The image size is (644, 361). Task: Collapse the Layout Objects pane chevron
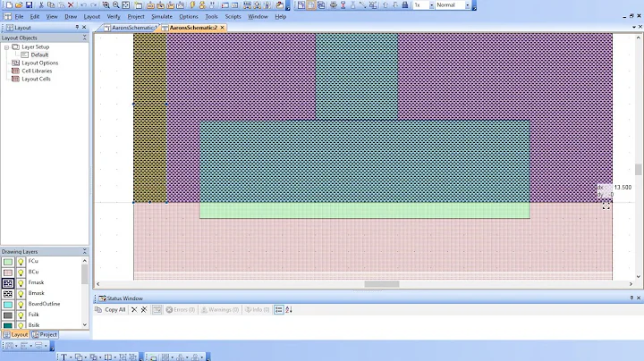pyautogui.click(x=85, y=38)
